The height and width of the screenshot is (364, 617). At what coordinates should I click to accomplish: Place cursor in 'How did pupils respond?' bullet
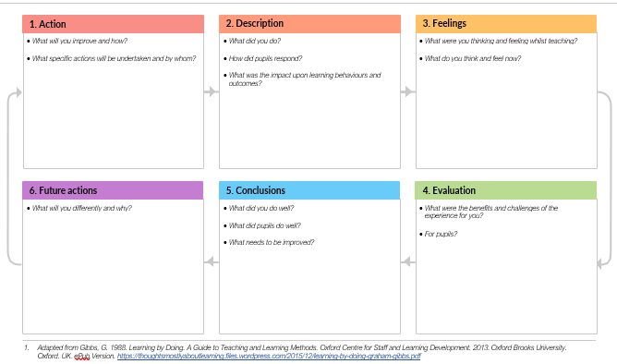265,58
